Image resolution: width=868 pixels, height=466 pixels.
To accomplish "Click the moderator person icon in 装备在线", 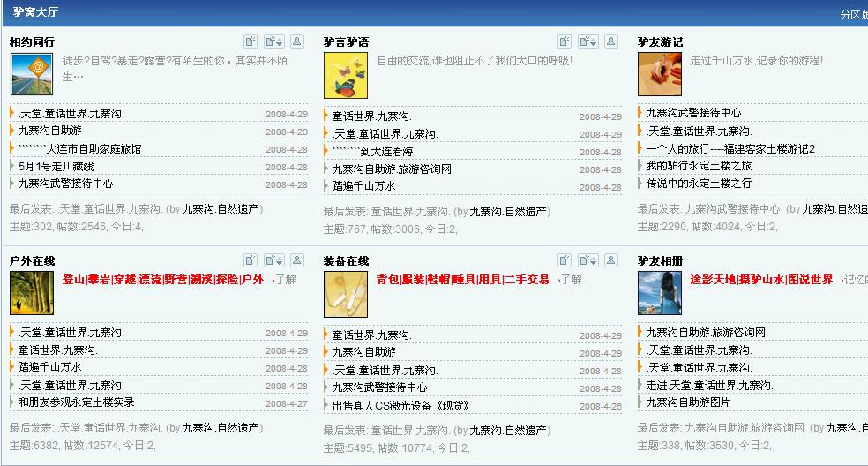I will click(611, 260).
